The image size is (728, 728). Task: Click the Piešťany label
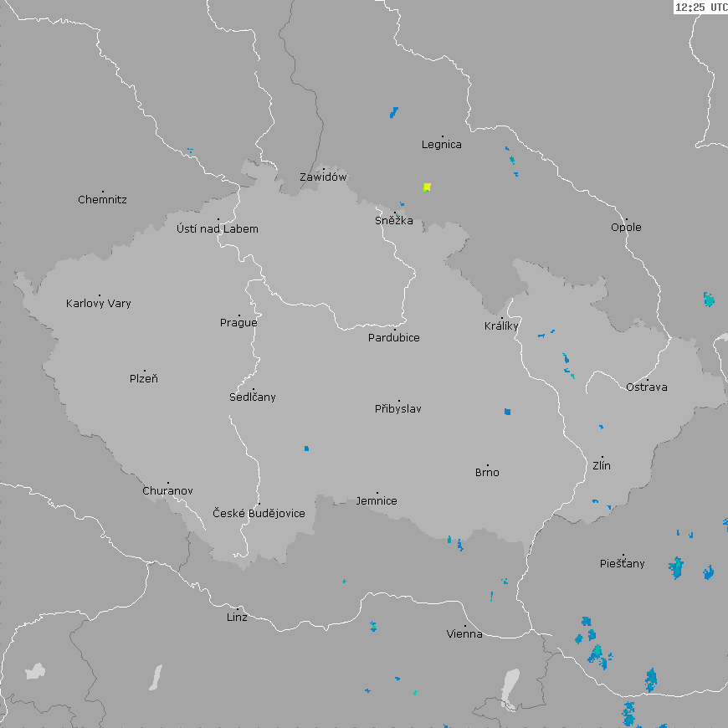(x=622, y=563)
